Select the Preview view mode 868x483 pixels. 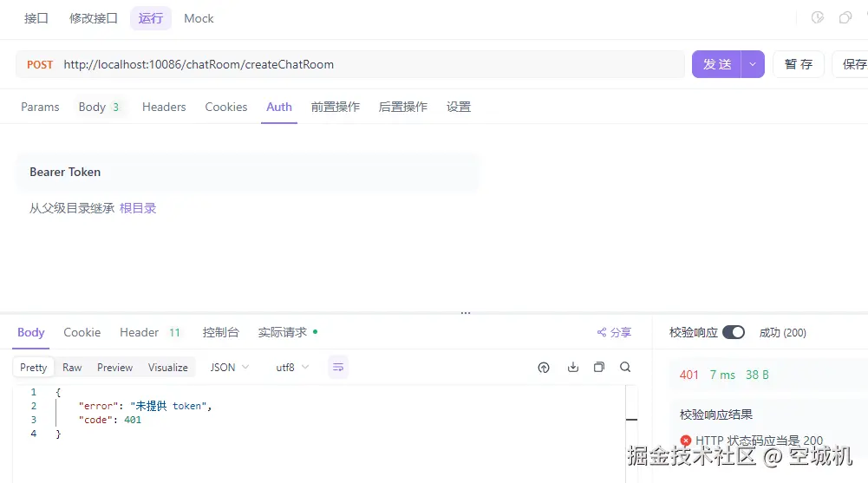(x=114, y=368)
